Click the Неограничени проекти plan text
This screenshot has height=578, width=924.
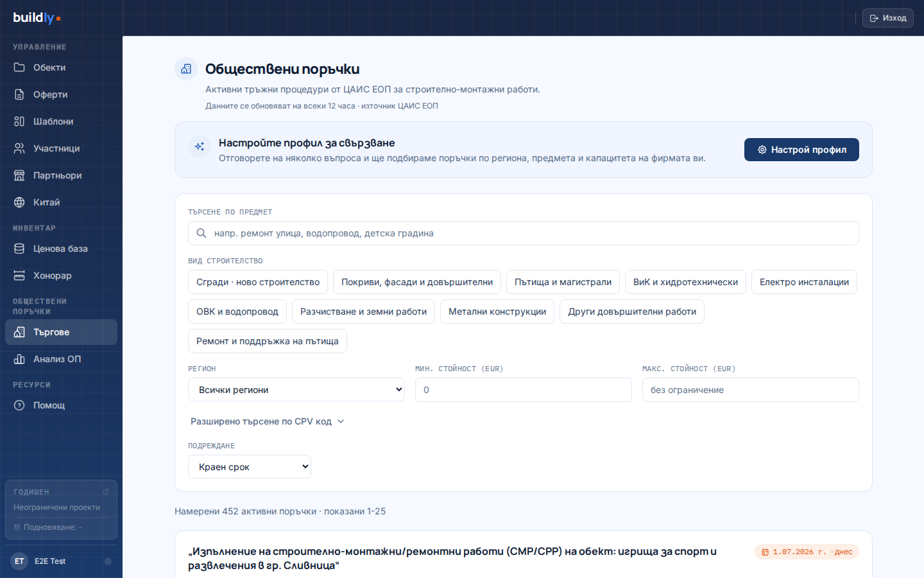56,507
